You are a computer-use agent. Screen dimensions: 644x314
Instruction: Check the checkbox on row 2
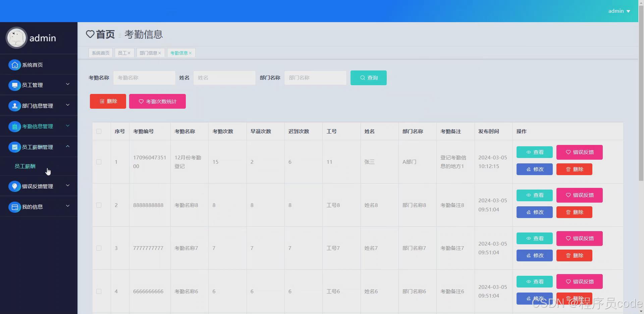tap(99, 205)
